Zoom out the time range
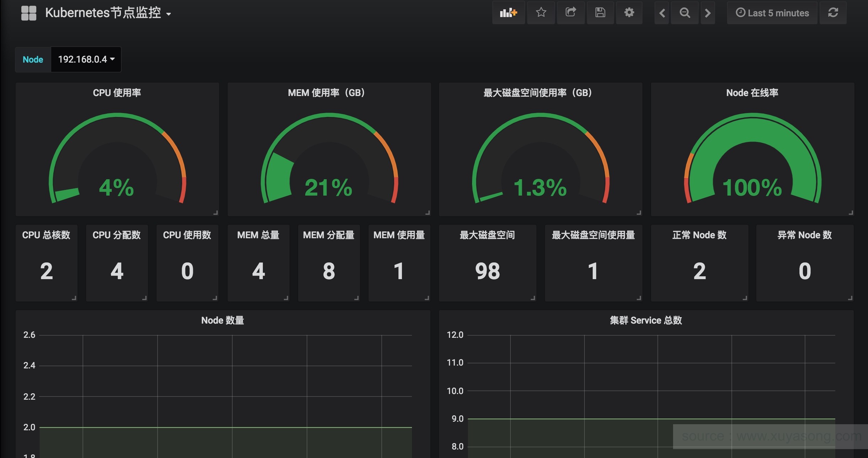Image resolution: width=868 pixels, height=458 pixels. tap(684, 13)
